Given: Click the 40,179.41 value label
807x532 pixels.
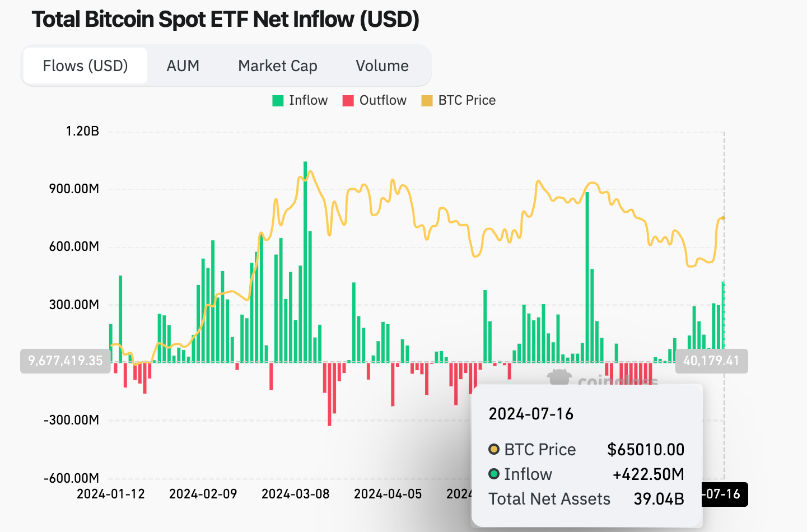Looking at the screenshot, I should click(x=711, y=361).
